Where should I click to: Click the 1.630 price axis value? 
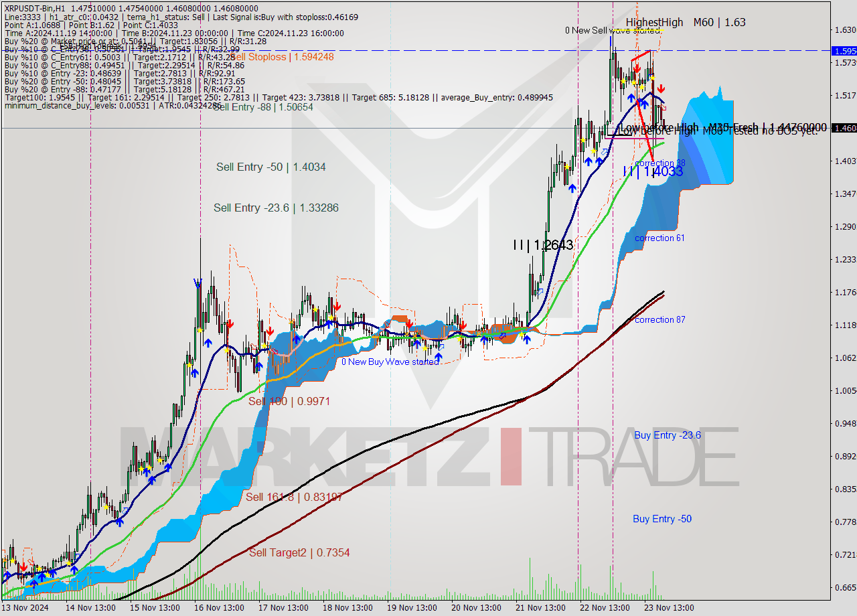(844, 30)
